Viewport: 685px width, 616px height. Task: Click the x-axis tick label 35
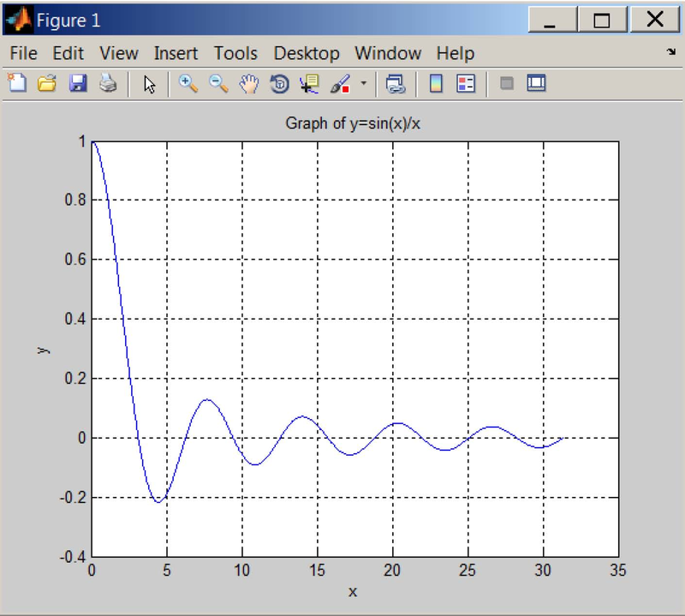pyautogui.click(x=618, y=570)
